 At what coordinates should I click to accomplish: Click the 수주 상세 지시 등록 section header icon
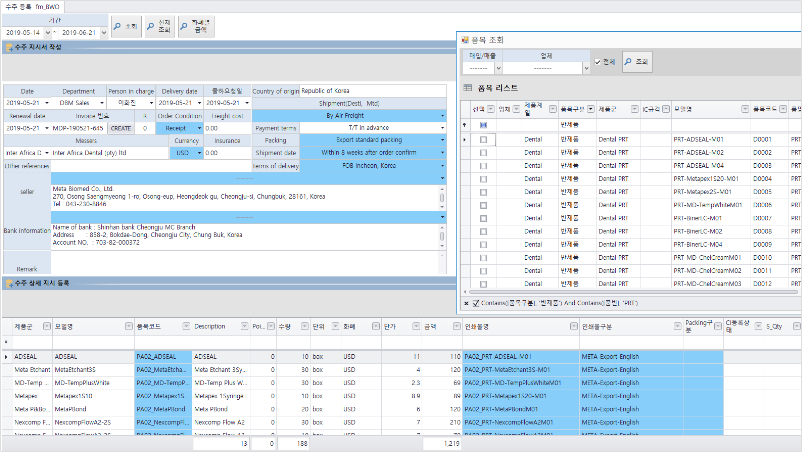[x=9, y=283]
